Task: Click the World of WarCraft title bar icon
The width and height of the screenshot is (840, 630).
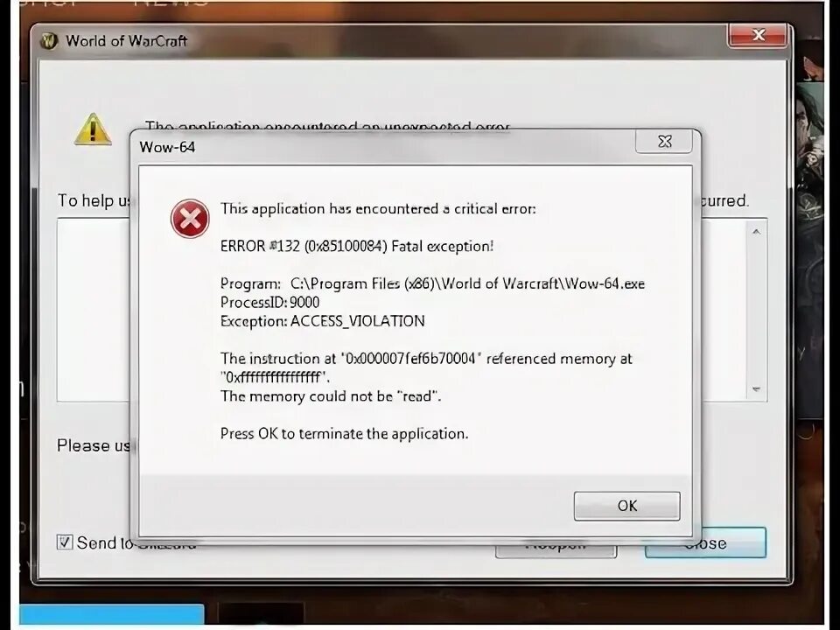Action: [49, 41]
